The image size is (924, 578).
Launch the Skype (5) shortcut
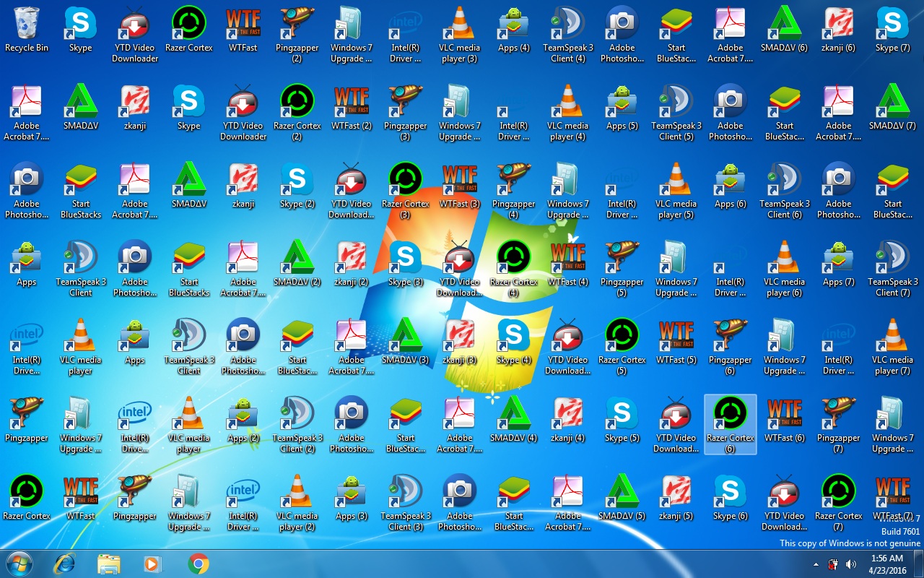coord(622,420)
